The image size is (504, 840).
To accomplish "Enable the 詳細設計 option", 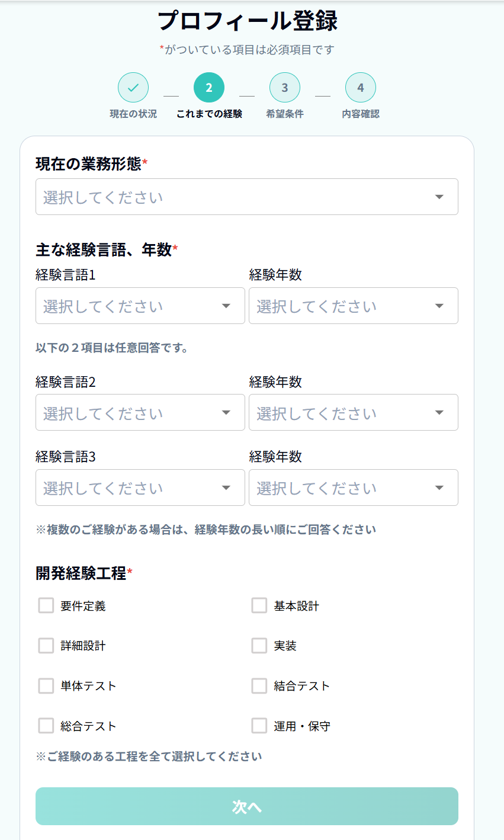I will click(46, 646).
